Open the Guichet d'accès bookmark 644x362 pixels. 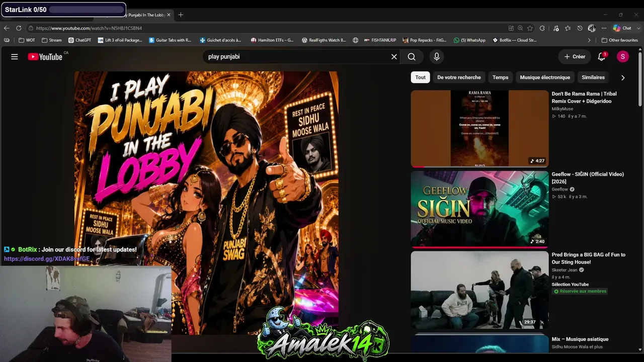(220, 40)
